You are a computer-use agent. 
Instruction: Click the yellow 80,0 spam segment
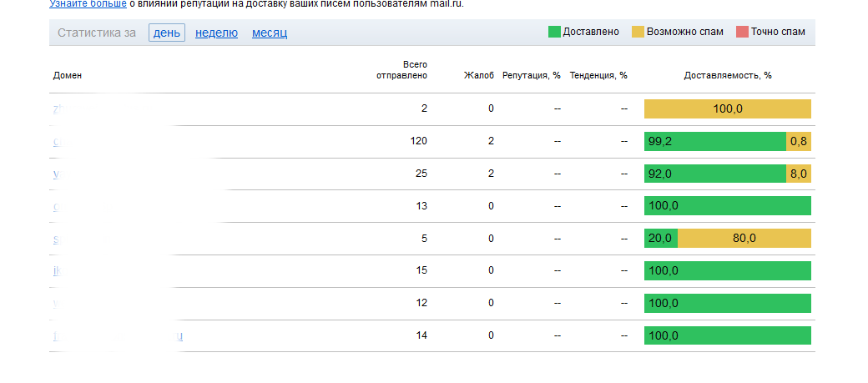click(x=744, y=239)
